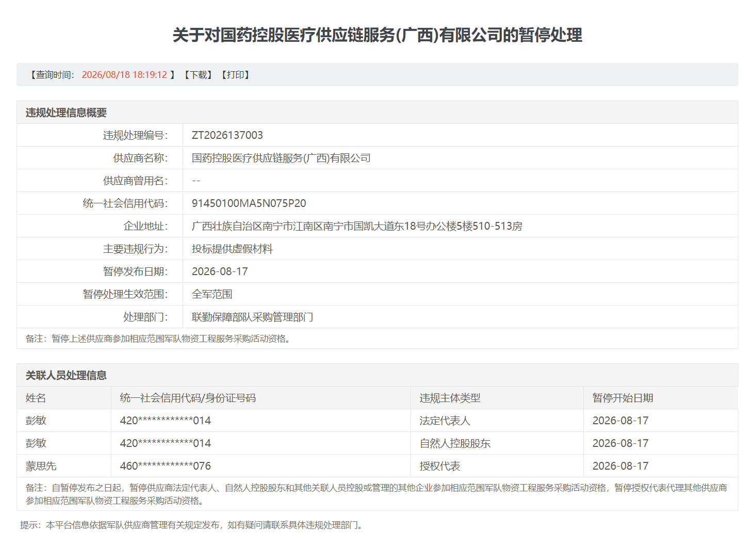
Task: Click the page title about 国药控股医疗供应链服务
Action: 377,35
